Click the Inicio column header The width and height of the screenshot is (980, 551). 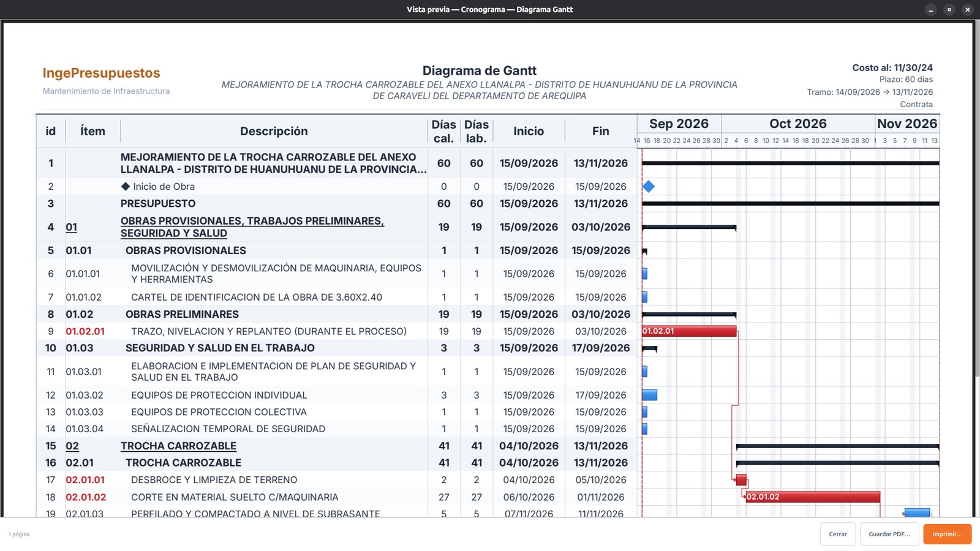click(529, 131)
